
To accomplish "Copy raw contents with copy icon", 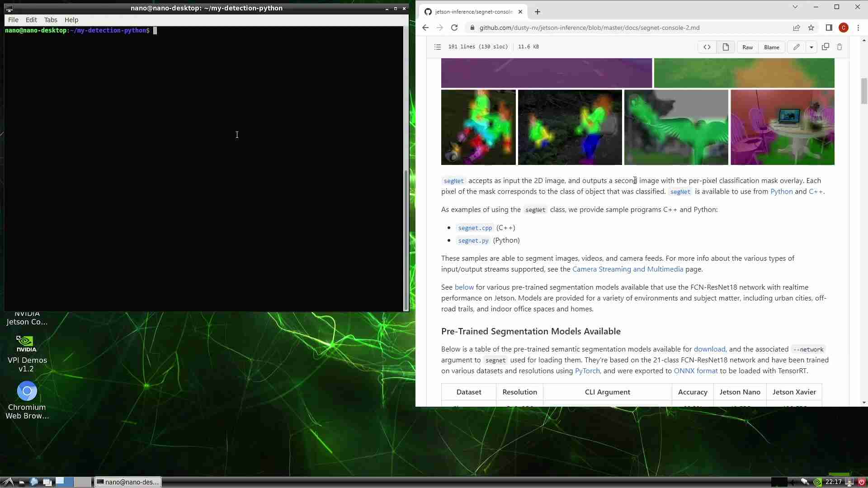I will (825, 47).
